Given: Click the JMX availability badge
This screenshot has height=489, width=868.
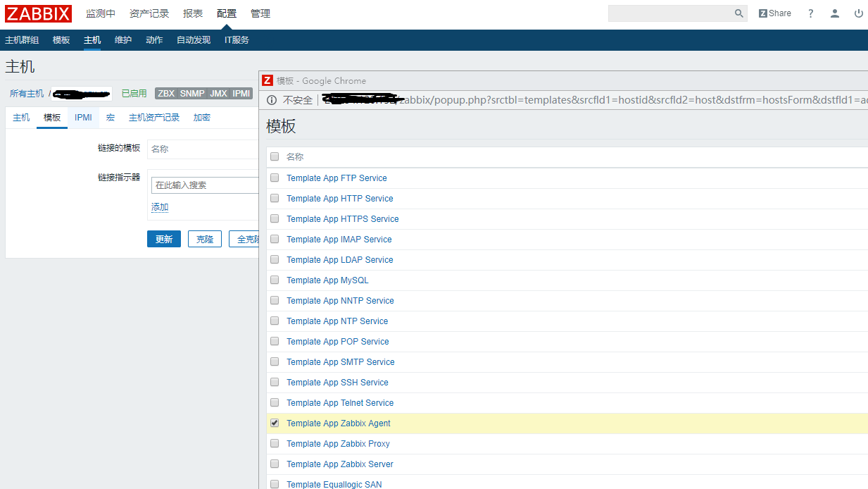Looking at the screenshot, I should [218, 94].
